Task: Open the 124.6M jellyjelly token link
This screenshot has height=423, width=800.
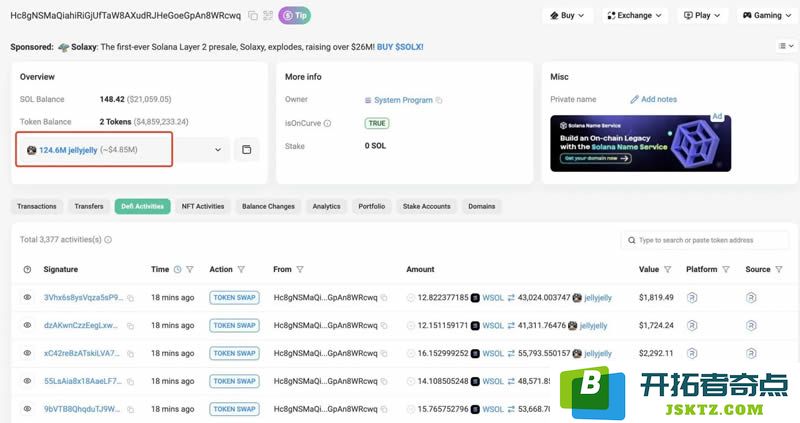Action: click(68, 150)
